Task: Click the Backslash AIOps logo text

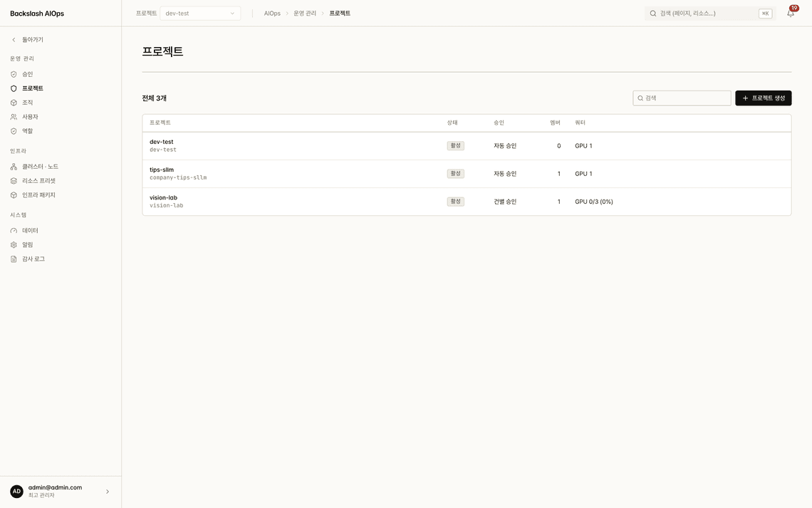Action: coord(37,14)
